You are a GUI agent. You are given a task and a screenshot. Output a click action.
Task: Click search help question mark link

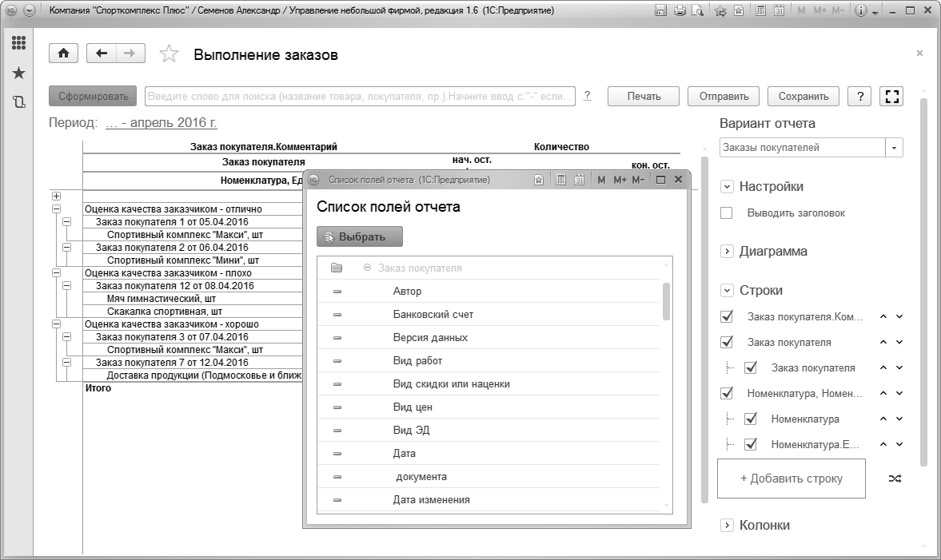587,95
